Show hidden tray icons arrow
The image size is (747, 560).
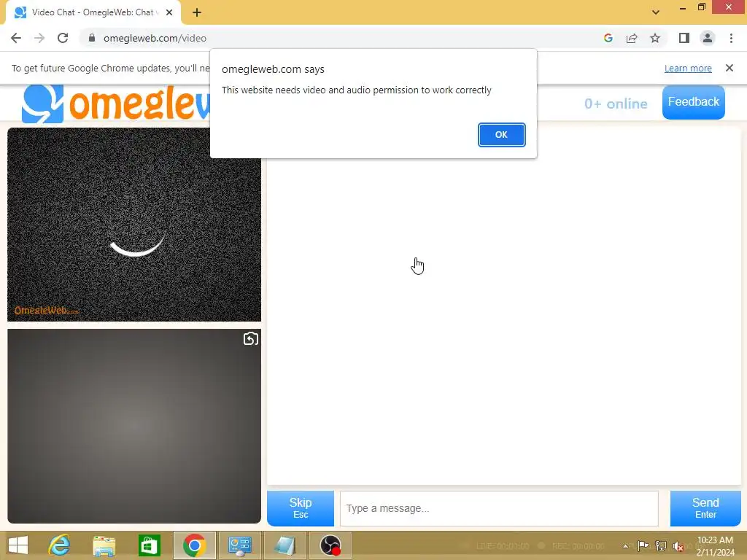tap(625, 546)
